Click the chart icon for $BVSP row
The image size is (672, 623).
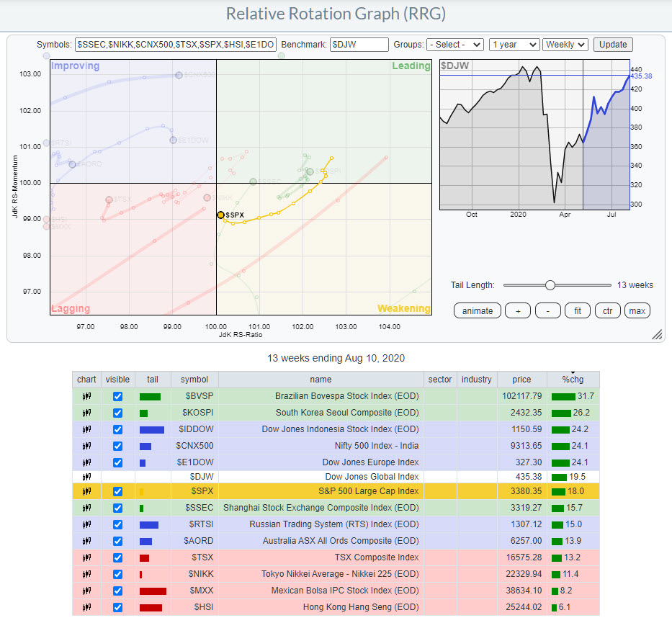click(x=86, y=396)
